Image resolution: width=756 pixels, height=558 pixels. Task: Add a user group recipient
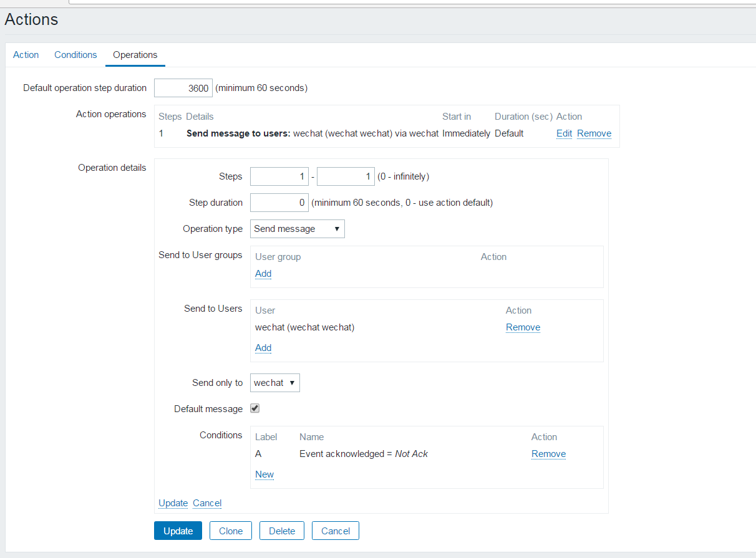pyautogui.click(x=263, y=274)
